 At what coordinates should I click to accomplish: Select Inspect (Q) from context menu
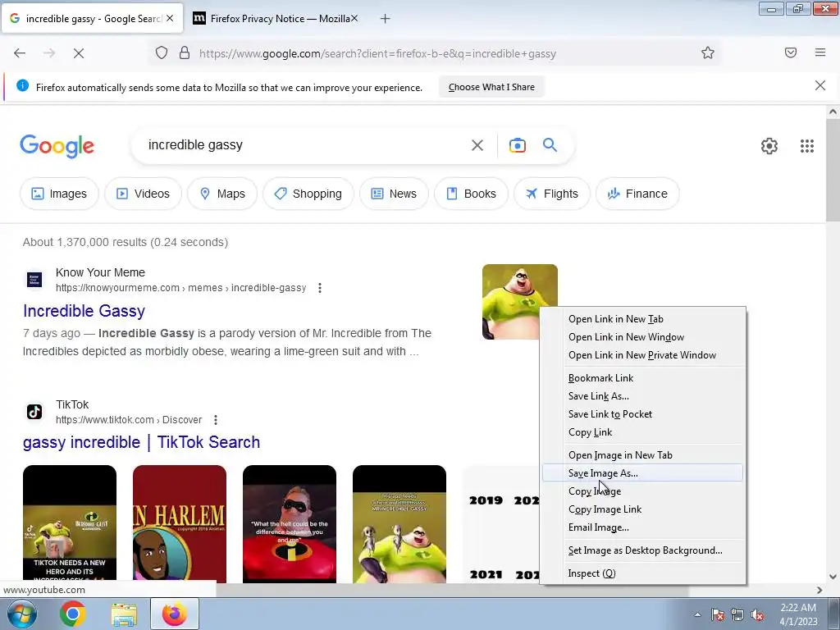pyautogui.click(x=642, y=573)
